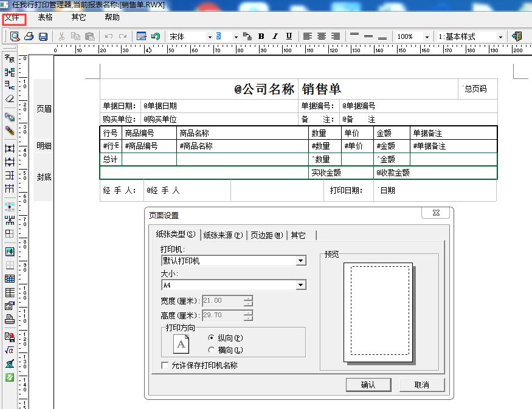Open the 默认打印机 printer dropdown
The image size is (532, 409).
[301, 260]
